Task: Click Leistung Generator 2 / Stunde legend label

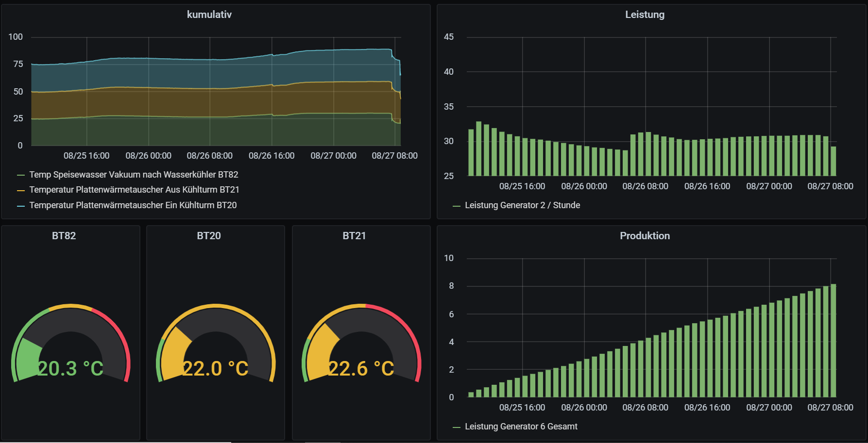Action: tap(522, 205)
